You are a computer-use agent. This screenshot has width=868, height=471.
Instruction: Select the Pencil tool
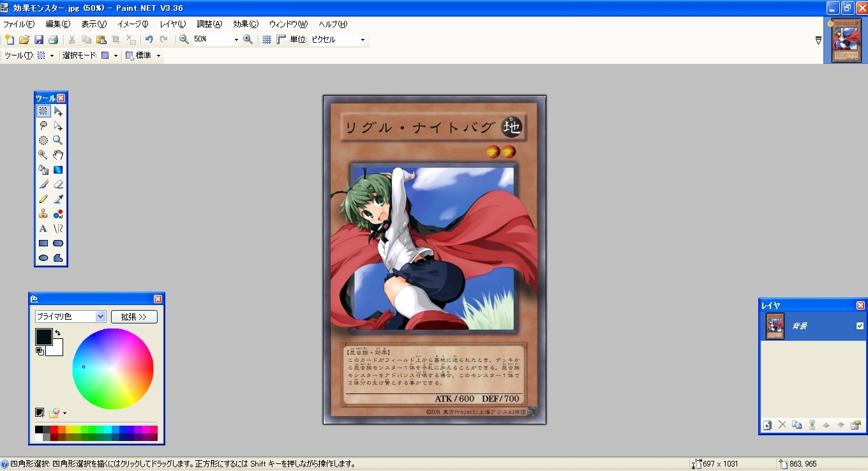tap(43, 199)
